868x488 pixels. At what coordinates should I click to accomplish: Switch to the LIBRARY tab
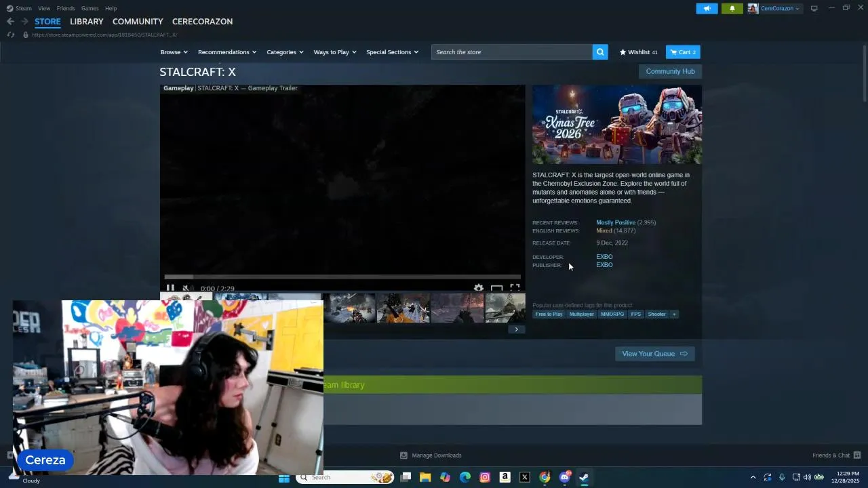pyautogui.click(x=87, y=22)
